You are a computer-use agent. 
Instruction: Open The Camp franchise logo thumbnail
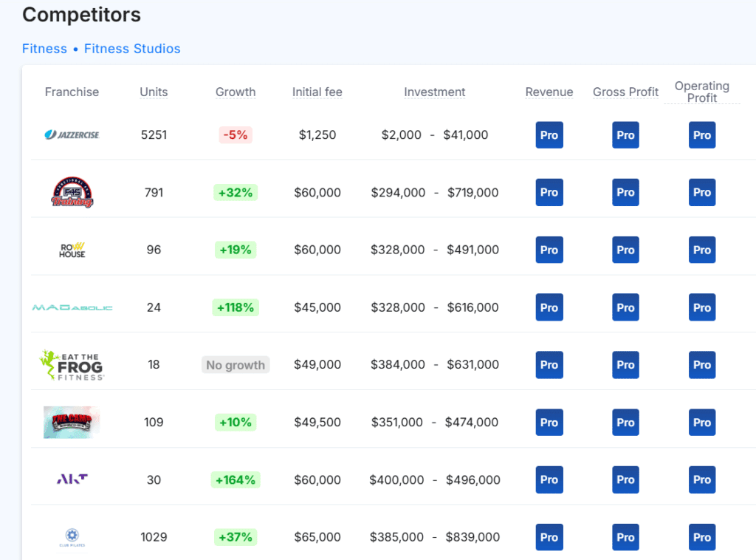pyautogui.click(x=72, y=422)
